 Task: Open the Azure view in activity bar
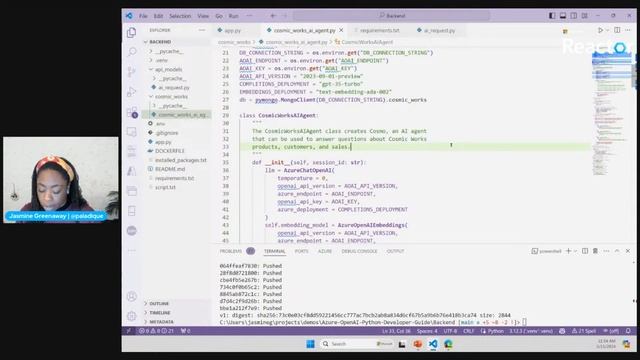pyautogui.click(x=131, y=171)
